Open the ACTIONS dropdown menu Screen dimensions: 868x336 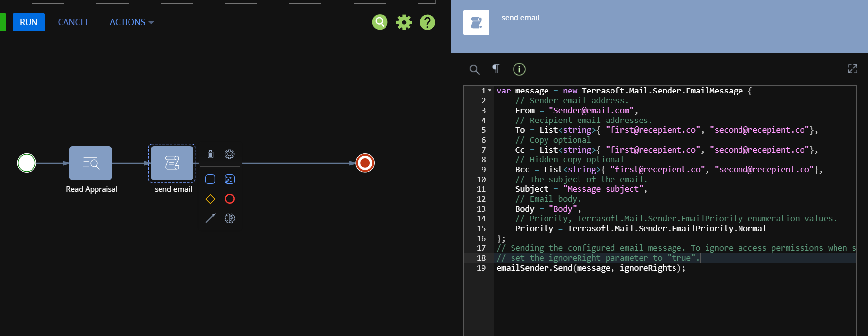131,22
